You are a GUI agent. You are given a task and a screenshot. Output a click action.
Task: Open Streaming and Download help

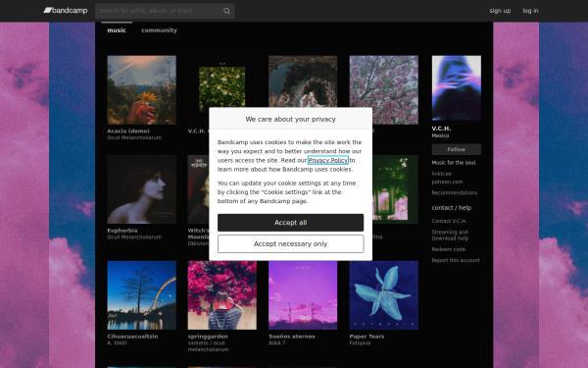coord(450,236)
